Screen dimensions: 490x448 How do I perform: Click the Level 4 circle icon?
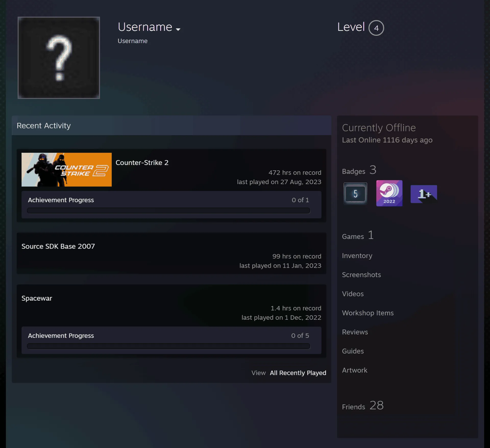376,28
